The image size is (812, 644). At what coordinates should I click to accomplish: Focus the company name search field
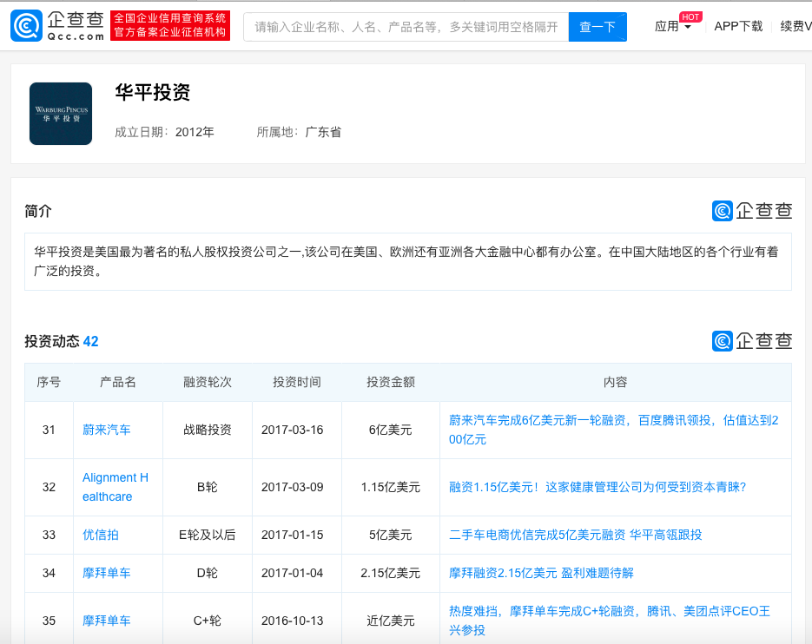click(406, 27)
